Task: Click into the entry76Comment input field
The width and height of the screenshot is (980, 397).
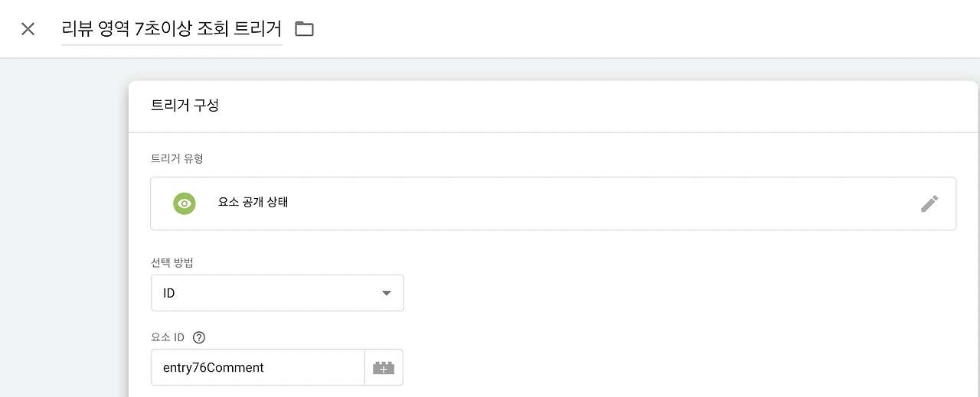Action: (257, 368)
